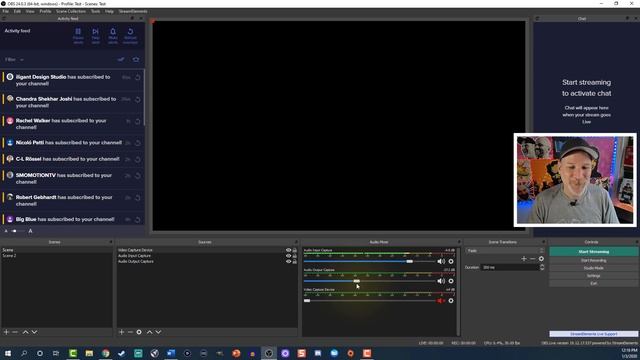Click the mark-all-read checkmark icon

point(121,60)
